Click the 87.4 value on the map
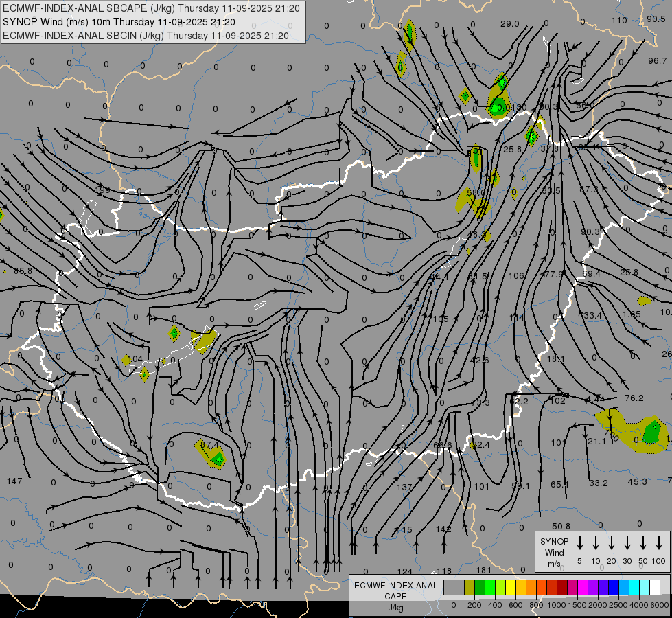This screenshot has width=672, height=618. coord(209,445)
